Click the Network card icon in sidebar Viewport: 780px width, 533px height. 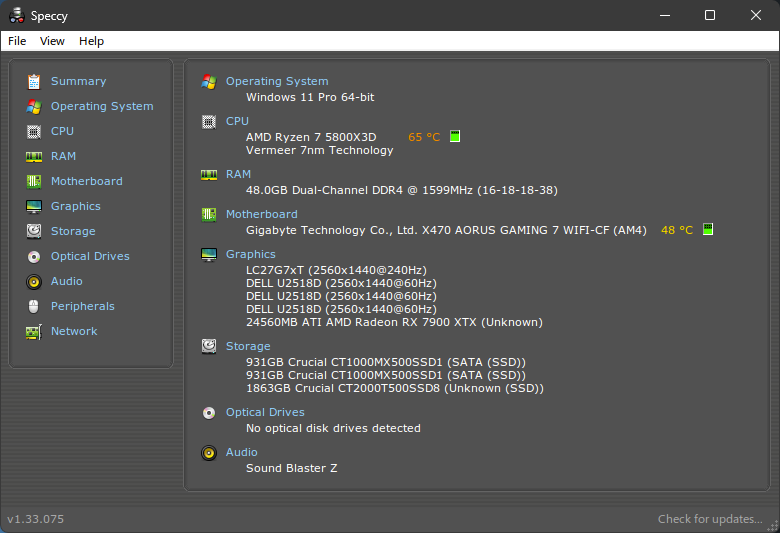pos(34,331)
